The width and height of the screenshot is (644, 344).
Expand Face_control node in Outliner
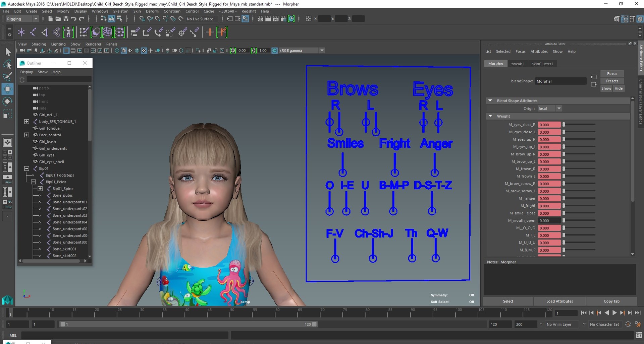[x=26, y=135]
